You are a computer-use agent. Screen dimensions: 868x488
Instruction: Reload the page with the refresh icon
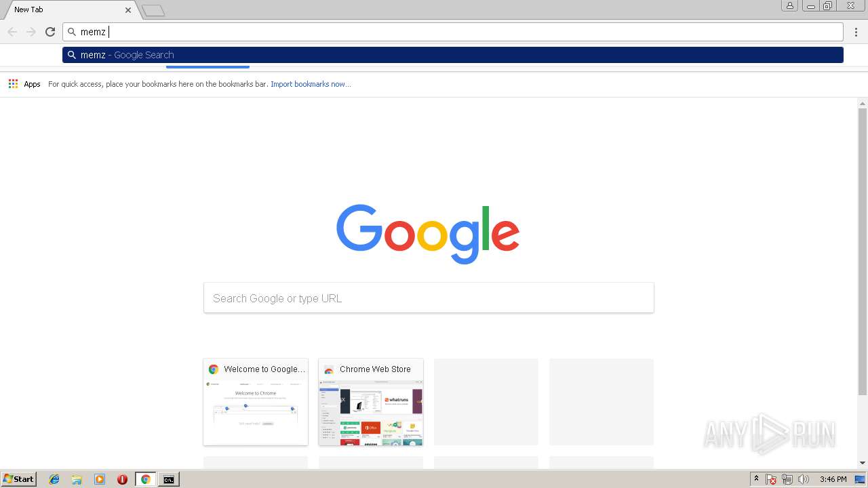click(50, 32)
